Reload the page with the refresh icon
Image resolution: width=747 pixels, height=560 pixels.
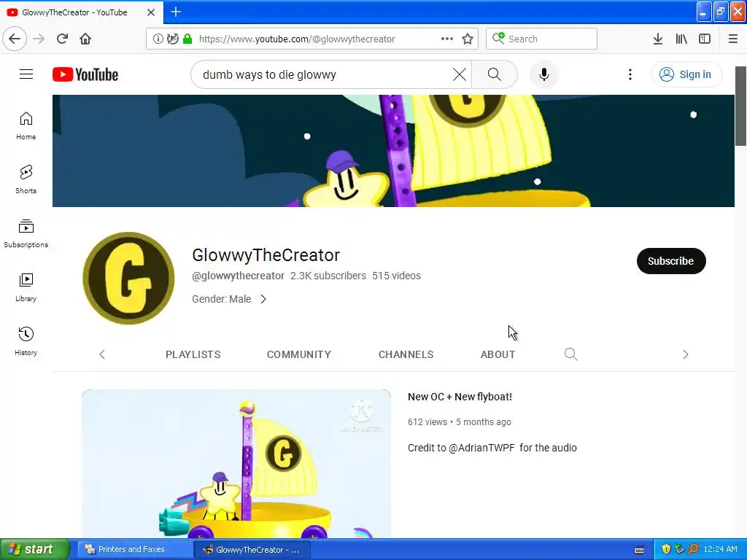click(x=62, y=39)
